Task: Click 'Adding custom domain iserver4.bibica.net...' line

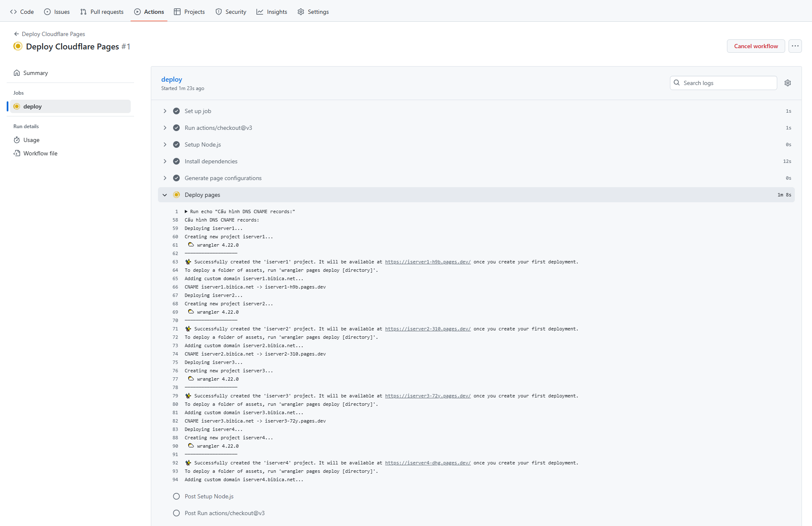Action: pyautogui.click(x=244, y=480)
